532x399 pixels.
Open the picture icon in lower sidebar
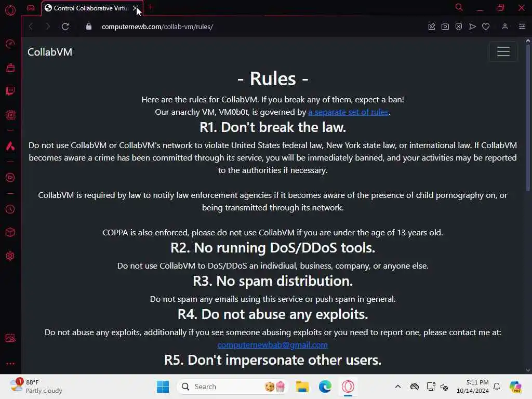coord(10,338)
